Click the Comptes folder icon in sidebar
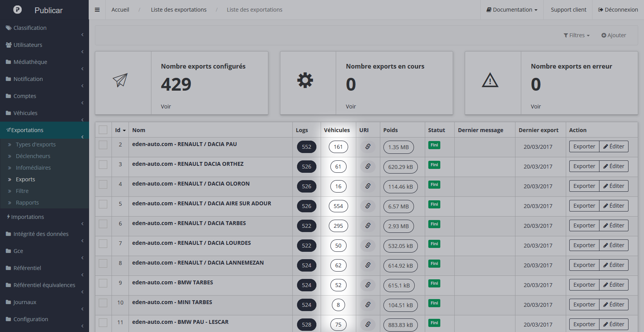Viewport: 644px width, 332px height. 9,96
